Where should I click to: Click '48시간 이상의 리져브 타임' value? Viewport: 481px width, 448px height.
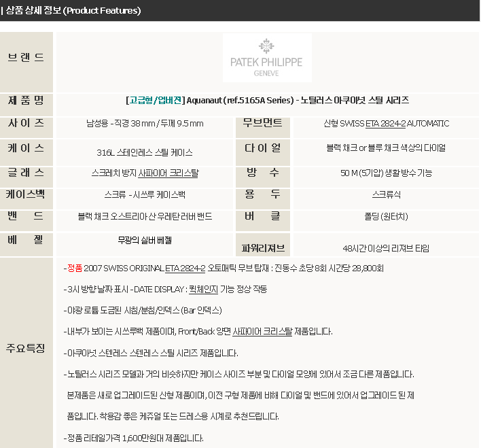[386, 248]
